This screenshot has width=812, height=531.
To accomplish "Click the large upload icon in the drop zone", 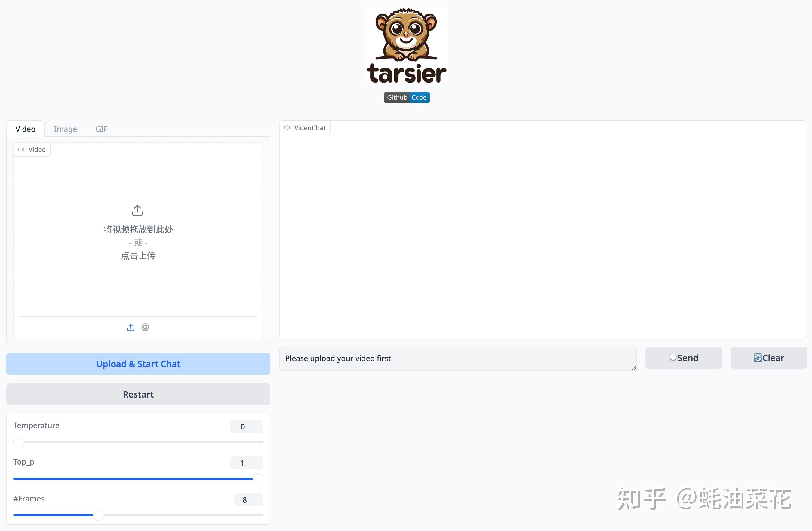I will tap(137, 210).
